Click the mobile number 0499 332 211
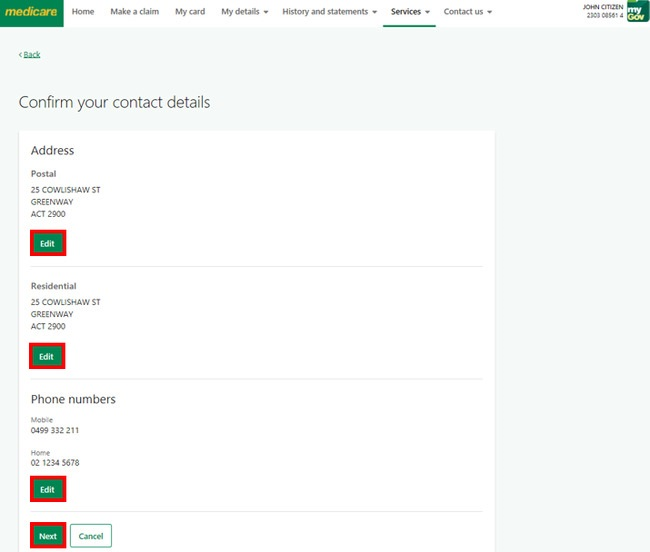The height and width of the screenshot is (552, 650). point(55,430)
